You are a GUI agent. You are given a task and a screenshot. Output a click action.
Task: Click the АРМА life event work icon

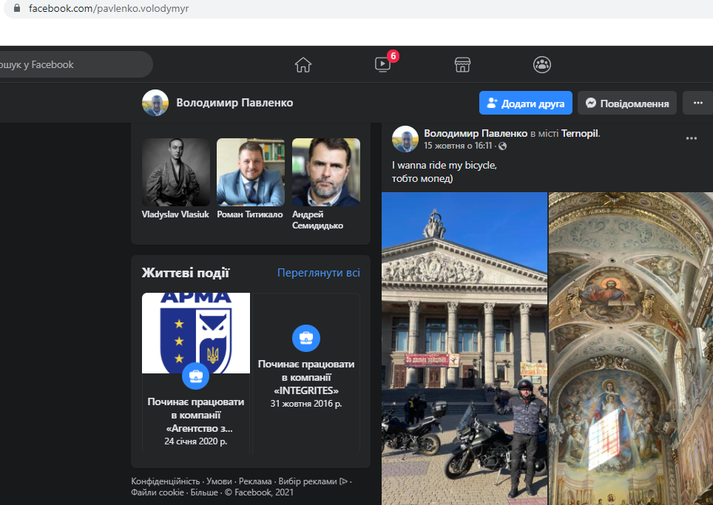coord(195,376)
